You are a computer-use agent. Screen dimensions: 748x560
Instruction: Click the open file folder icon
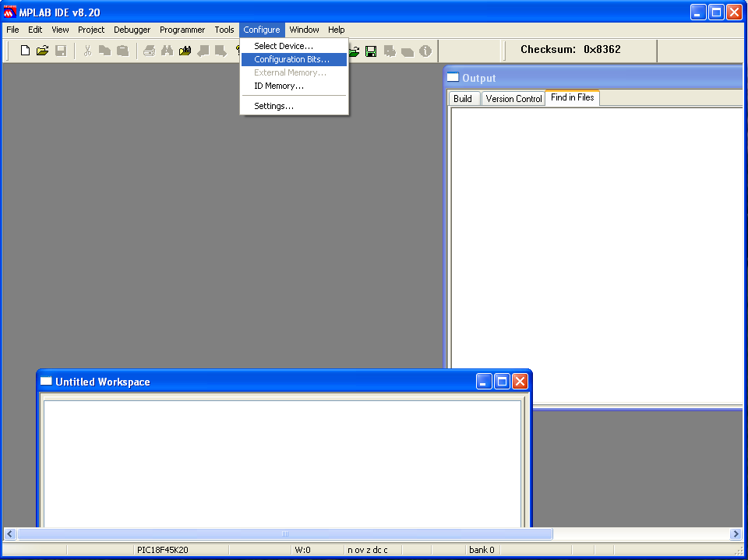click(x=42, y=50)
